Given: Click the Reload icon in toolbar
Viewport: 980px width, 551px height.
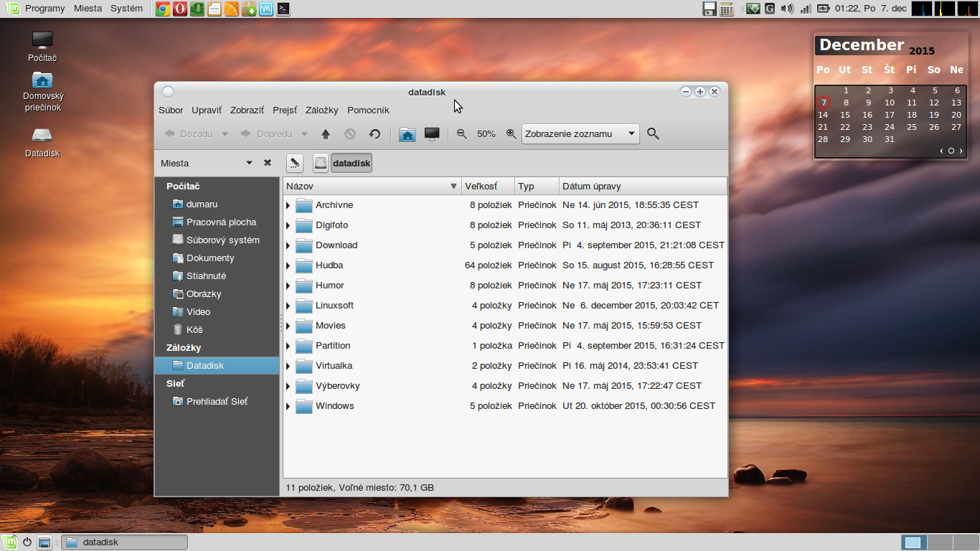Looking at the screenshot, I should coord(374,134).
